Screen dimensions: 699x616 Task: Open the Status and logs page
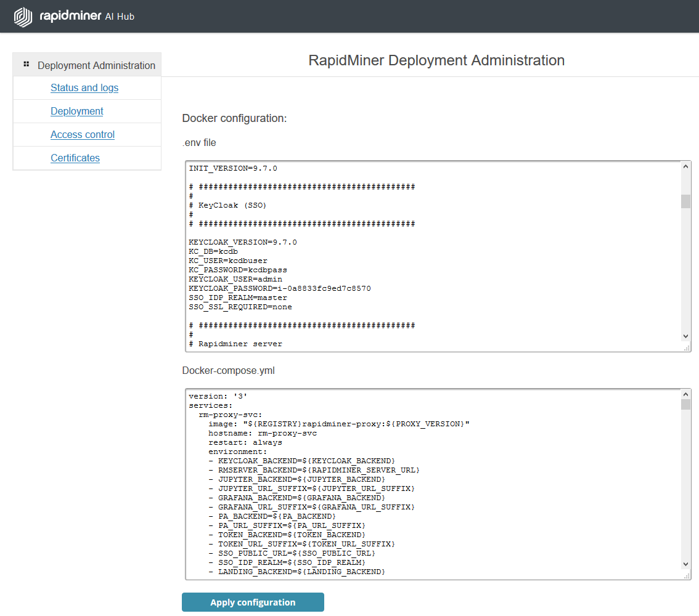click(x=84, y=87)
